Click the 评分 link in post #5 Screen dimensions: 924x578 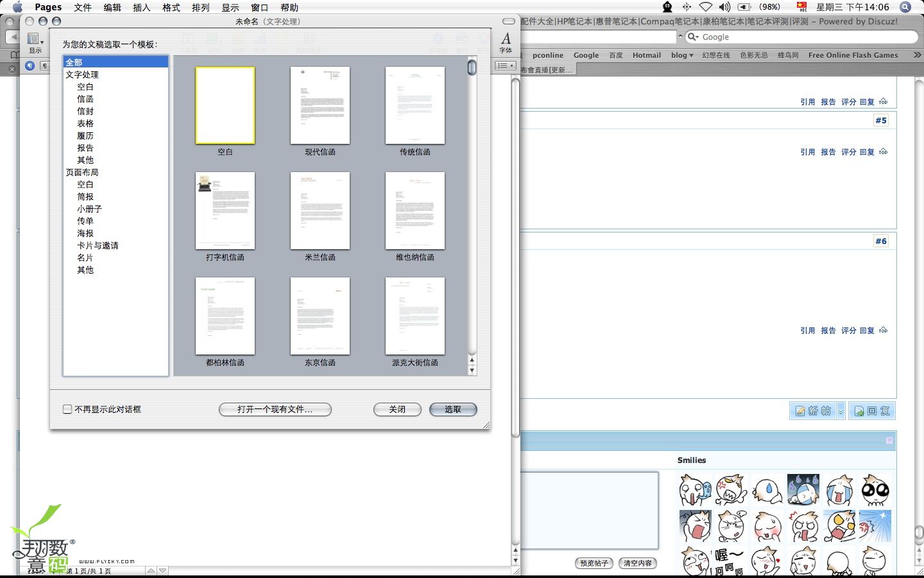tap(848, 152)
